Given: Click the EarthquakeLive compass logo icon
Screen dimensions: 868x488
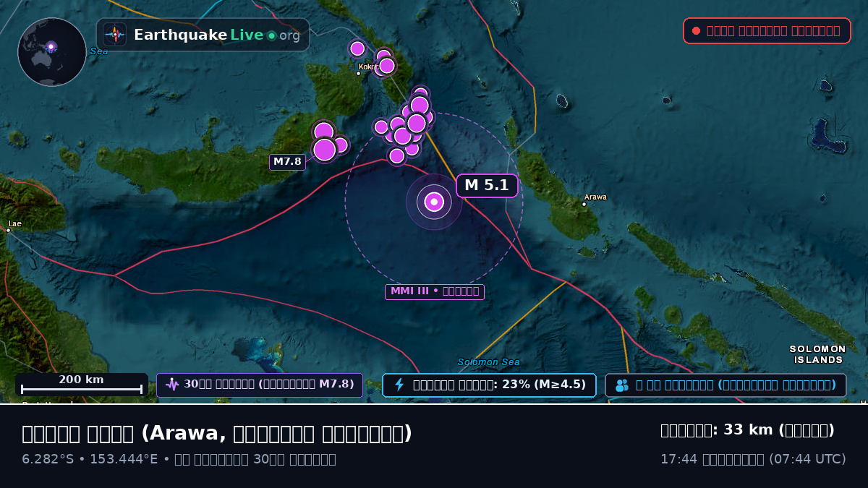Looking at the screenshot, I should click(115, 35).
